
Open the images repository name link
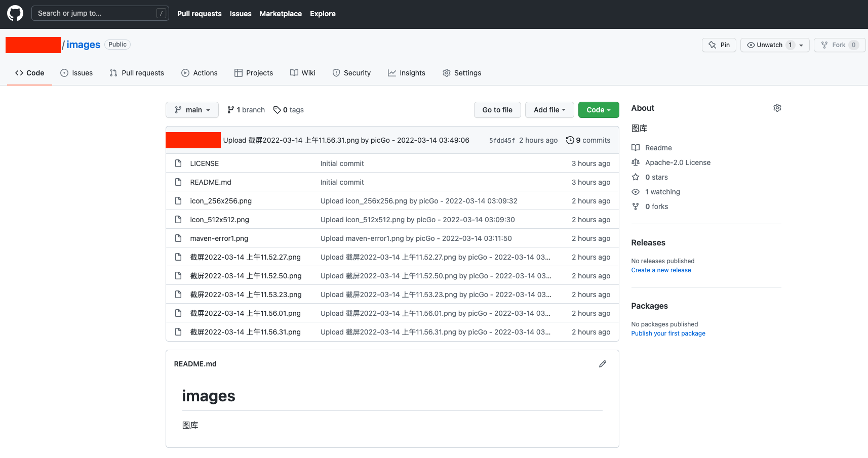click(84, 45)
